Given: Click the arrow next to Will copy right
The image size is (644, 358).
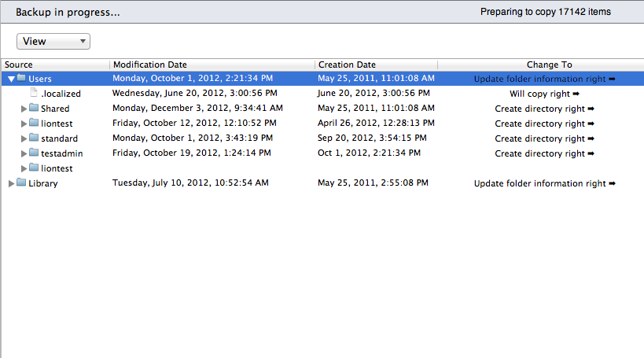Looking at the screenshot, I should click(576, 94).
